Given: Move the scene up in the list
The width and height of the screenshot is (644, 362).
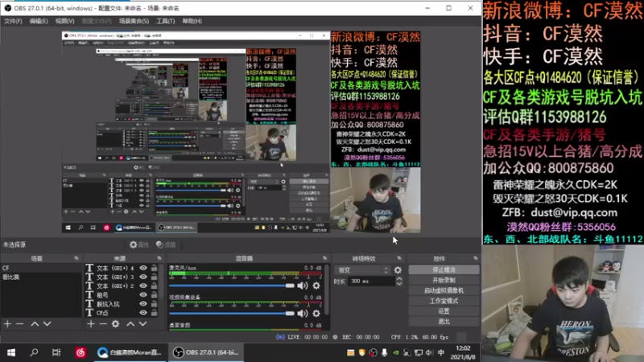Looking at the screenshot, I should [35, 324].
